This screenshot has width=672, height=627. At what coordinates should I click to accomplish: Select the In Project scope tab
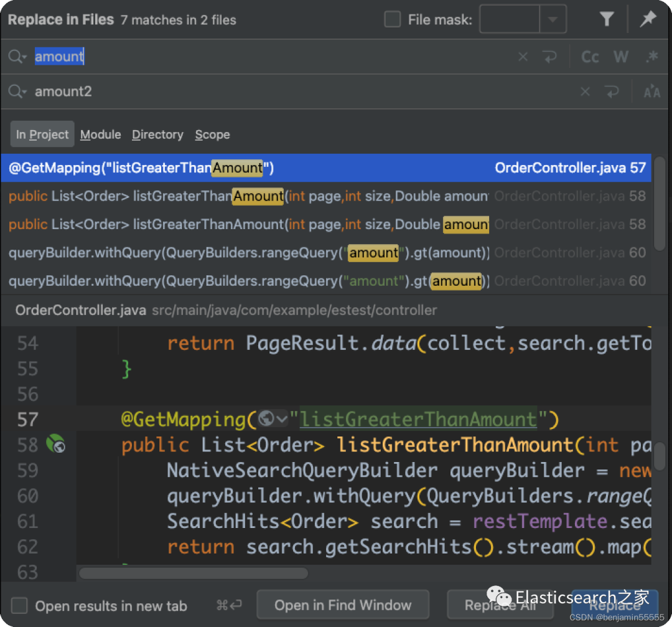[x=42, y=134]
